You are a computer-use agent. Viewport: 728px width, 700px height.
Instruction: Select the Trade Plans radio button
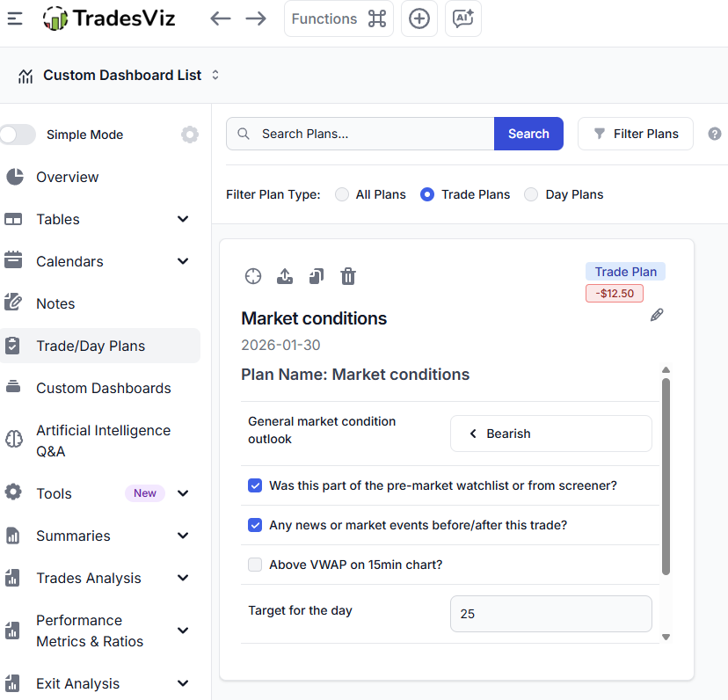coord(427,194)
